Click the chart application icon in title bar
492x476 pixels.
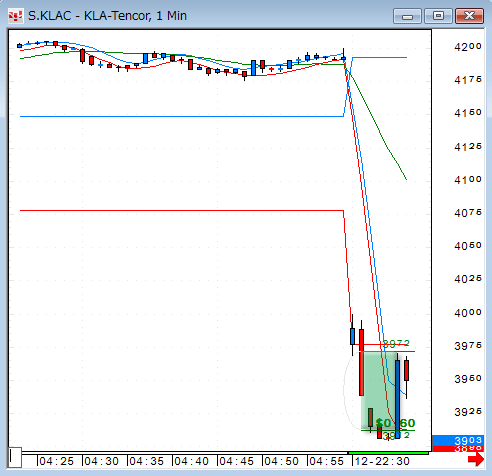(15, 16)
